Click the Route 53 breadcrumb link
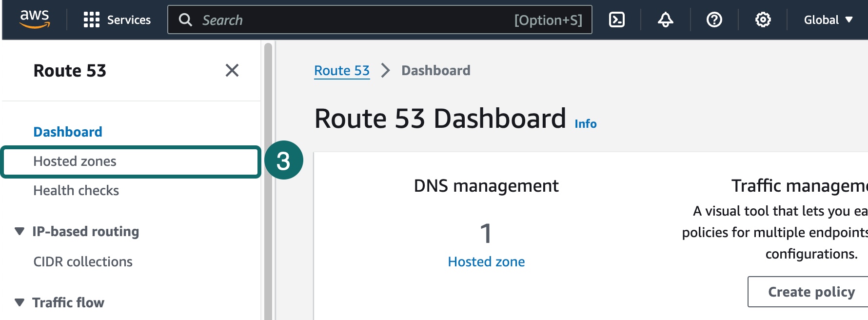 pos(342,71)
